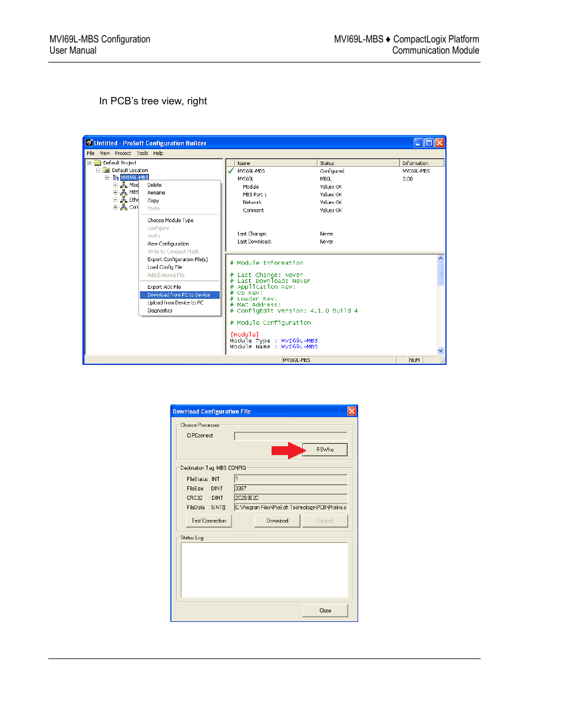Viewport: 562px width, 728px height.
Task: Click the Test Connection button
Action: coord(209,521)
